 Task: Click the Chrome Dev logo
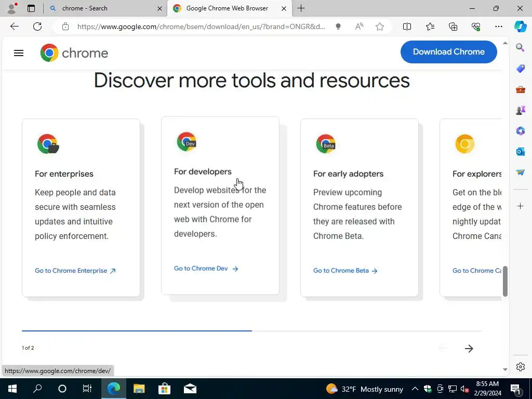click(x=187, y=141)
